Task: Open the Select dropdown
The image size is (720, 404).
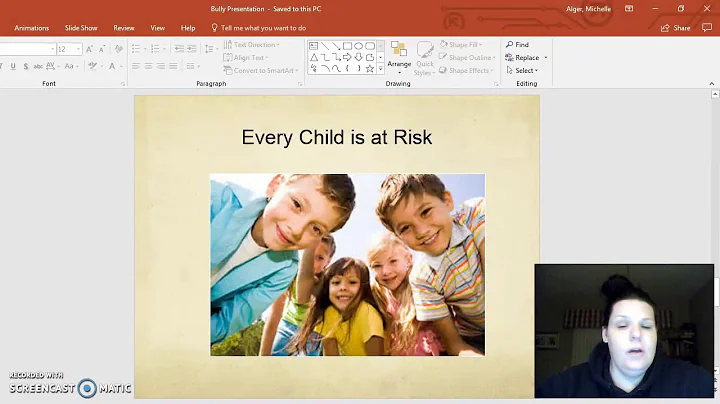Action: pyautogui.click(x=522, y=71)
